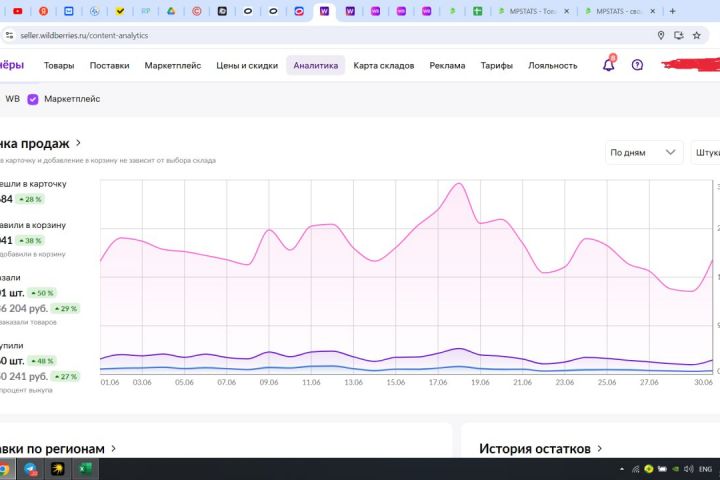
Task: Open the RP pinned tab
Action: coord(146,11)
